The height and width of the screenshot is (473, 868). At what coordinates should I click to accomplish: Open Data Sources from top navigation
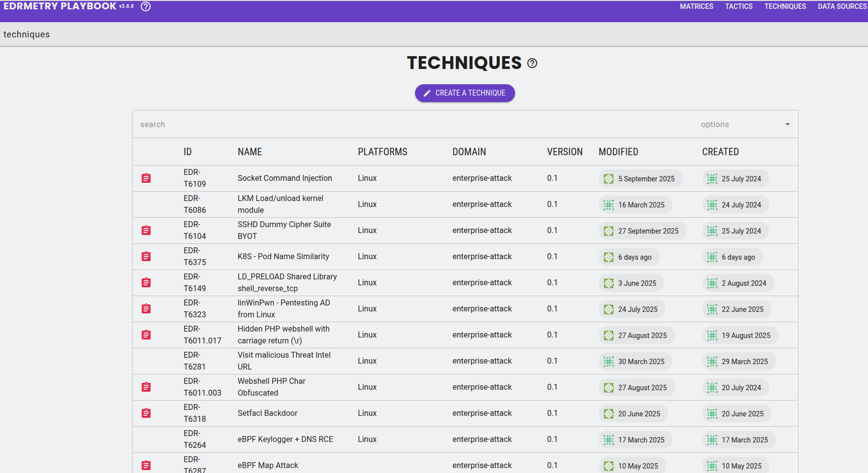click(x=842, y=6)
